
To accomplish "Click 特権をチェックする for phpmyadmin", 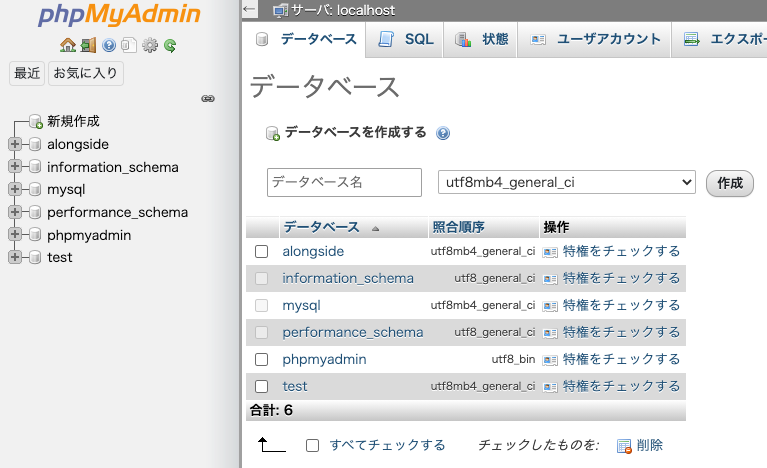I will click(621, 359).
